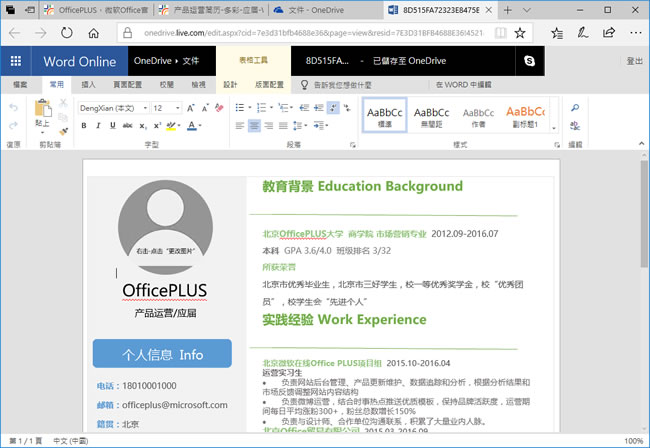Screen dimensions: 650x448
Task: Open the Office app launcher grid
Action: click(16, 61)
